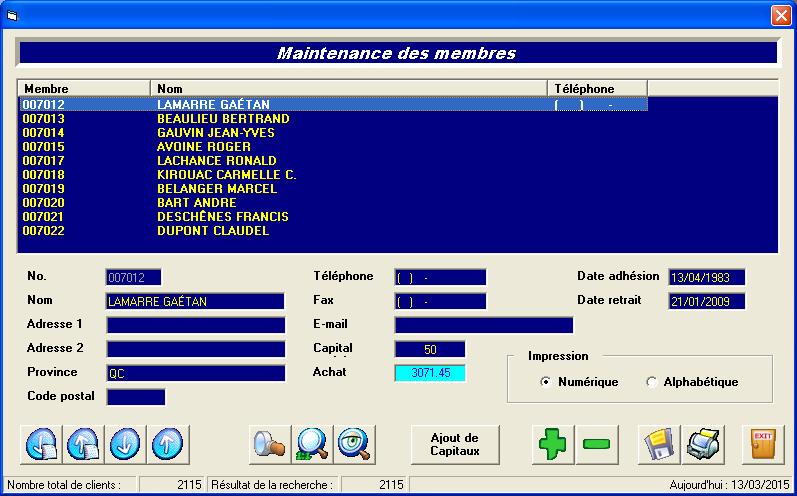Click the Membre column header
797x496 pixels.
tap(84, 89)
